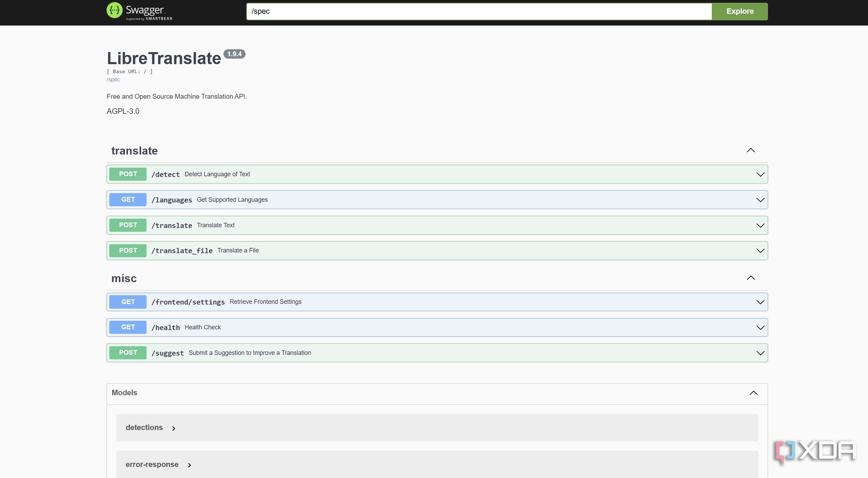
Task: Click the GET badge for /languages
Action: (x=128, y=200)
